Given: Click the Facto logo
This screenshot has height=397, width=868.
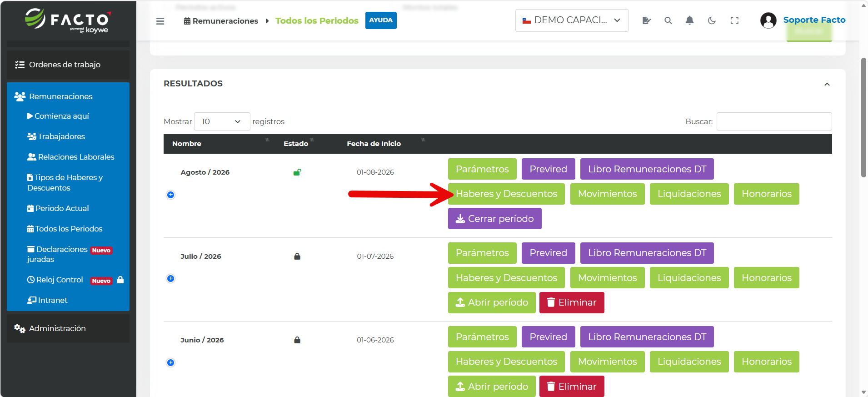Looking at the screenshot, I should click(x=68, y=20).
